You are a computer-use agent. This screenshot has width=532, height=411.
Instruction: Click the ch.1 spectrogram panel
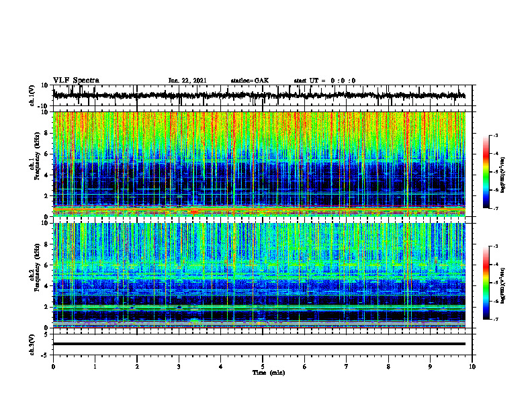pos(259,164)
